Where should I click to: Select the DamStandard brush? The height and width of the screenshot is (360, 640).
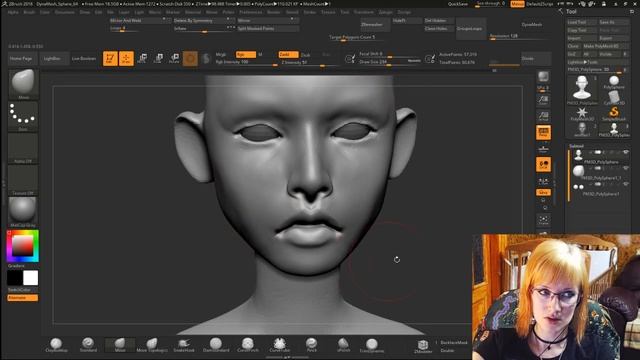pyautogui.click(x=216, y=345)
